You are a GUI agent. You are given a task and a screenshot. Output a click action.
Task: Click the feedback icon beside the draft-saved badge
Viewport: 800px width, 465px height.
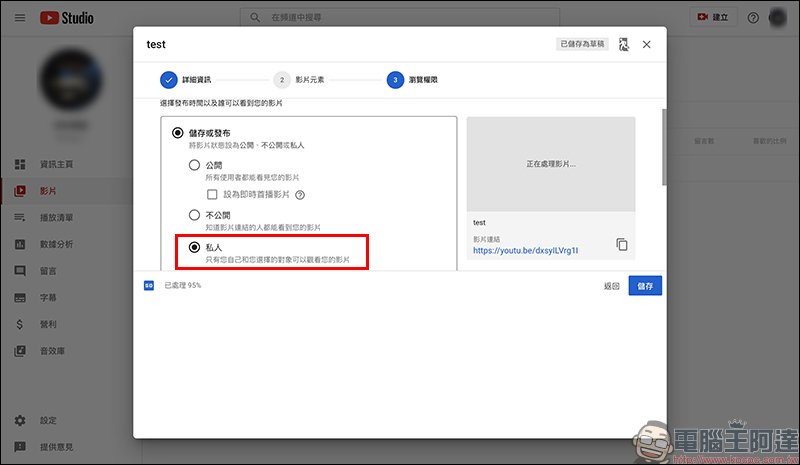(x=624, y=44)
